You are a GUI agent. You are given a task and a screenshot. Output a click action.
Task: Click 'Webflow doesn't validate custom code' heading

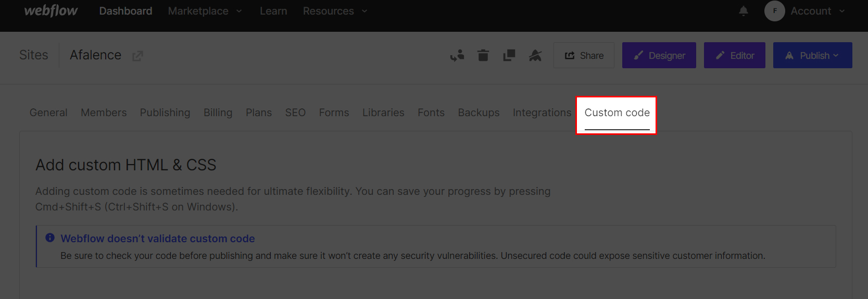click(x=158, y=239)
